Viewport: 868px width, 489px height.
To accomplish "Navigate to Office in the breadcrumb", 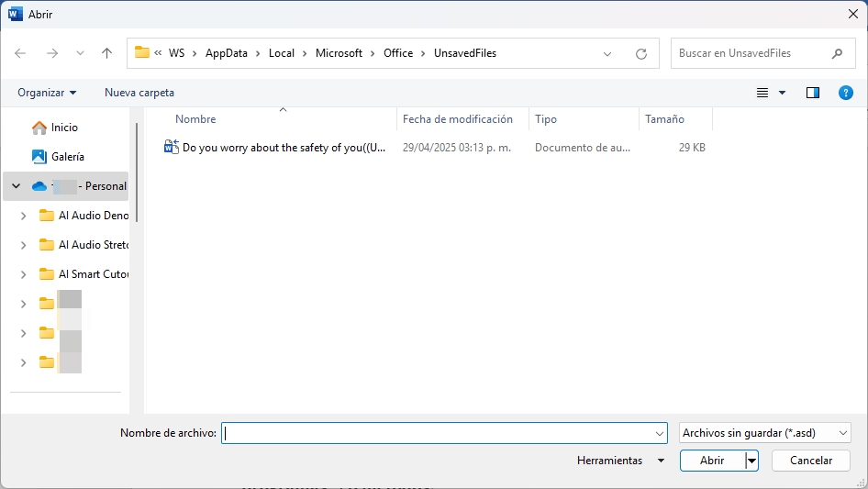I will tap(398, 53).
